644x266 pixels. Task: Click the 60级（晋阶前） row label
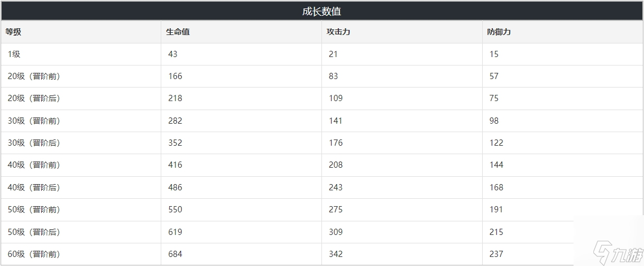point(34,254)
